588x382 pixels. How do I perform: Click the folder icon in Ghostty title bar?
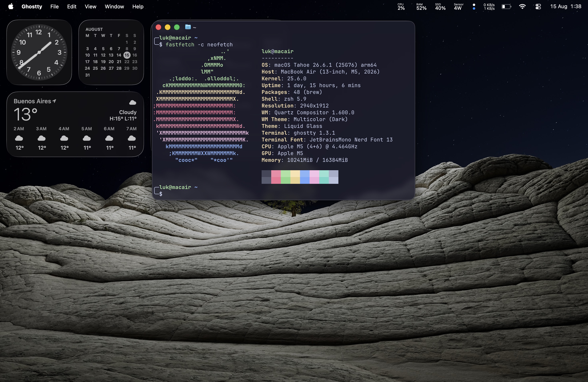[x=188, y=27]
